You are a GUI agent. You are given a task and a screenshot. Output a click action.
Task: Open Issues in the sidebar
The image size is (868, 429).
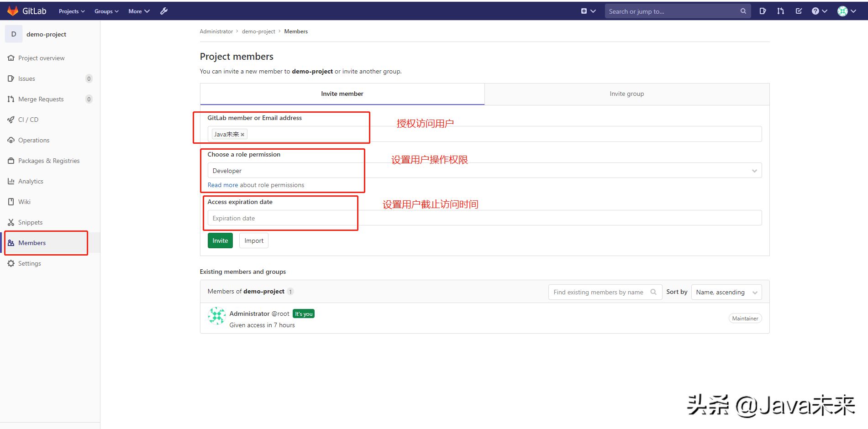click(x=26, y=78)
